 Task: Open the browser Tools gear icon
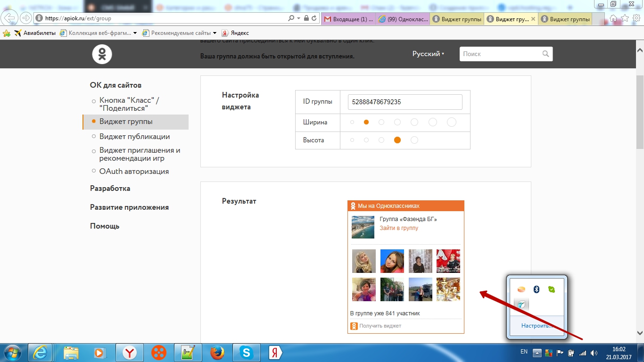click(636, 18)
